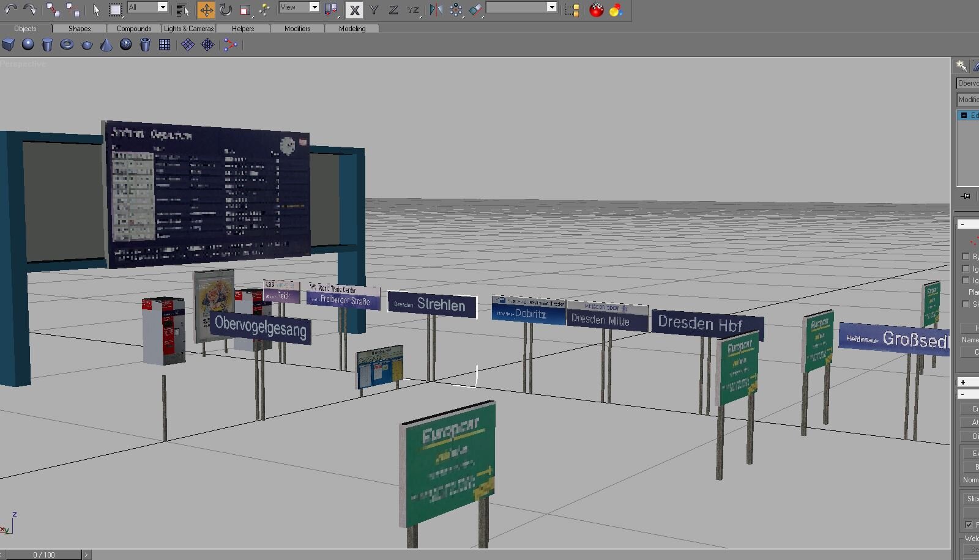Switch to the Objects tab
The width and height of the screenshot is (979, 560).
[x=26, y=29]
